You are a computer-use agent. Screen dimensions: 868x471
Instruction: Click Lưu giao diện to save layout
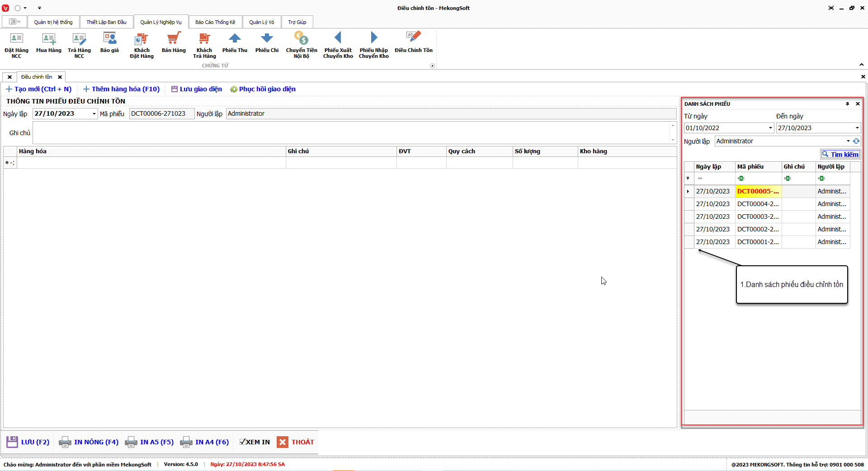pyautogui.click(x=197, y=89)
